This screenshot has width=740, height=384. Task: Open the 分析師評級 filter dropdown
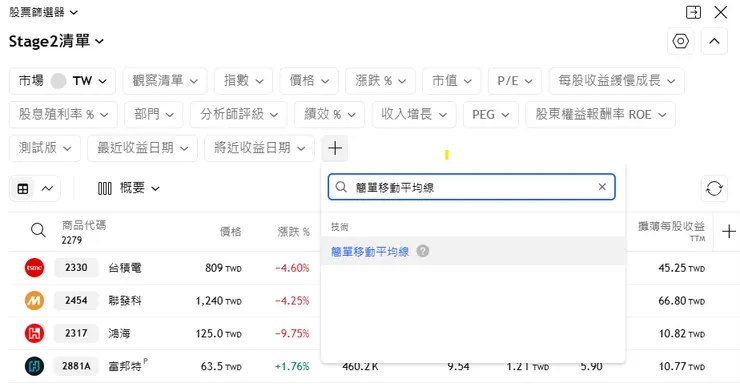(x=239, y=115)
